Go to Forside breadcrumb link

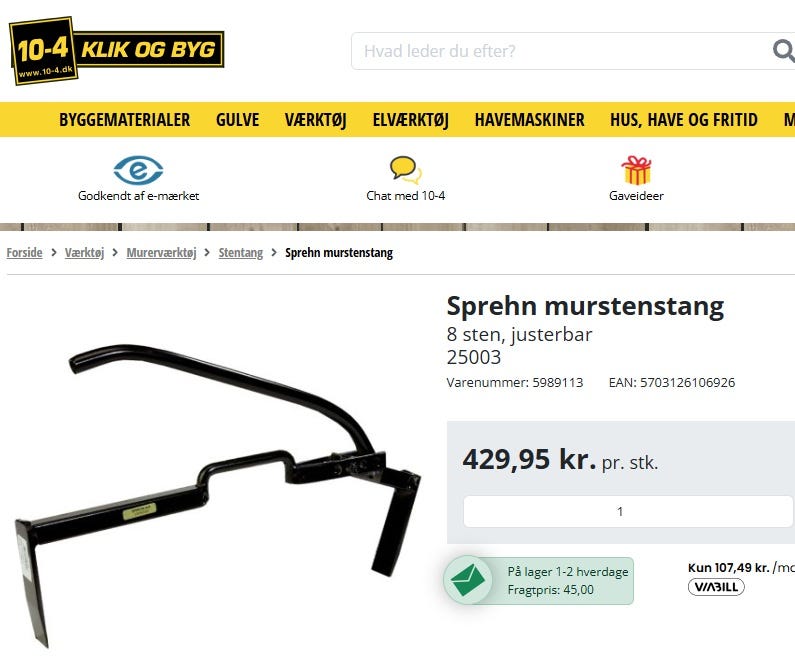click(x=24, y=252)
